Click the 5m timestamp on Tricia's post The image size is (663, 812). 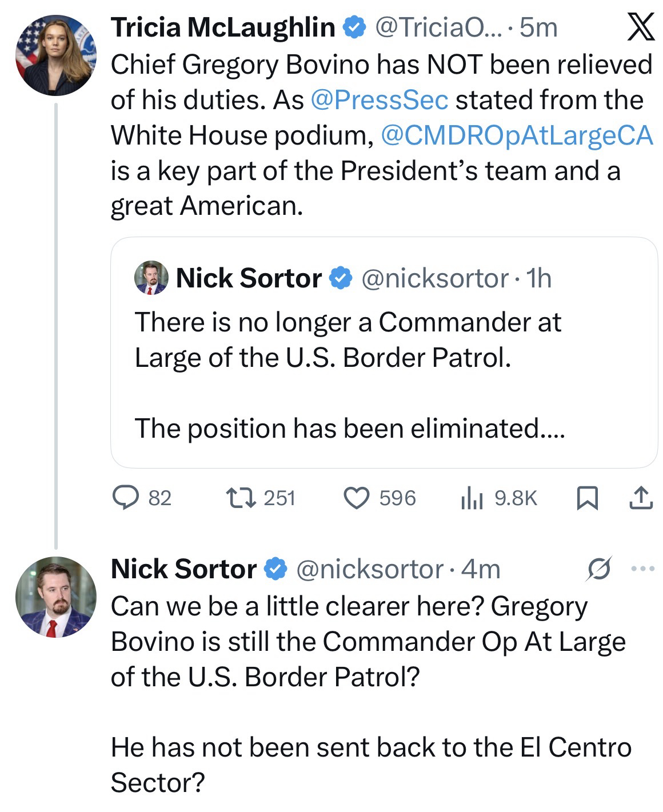click(538, 27)
